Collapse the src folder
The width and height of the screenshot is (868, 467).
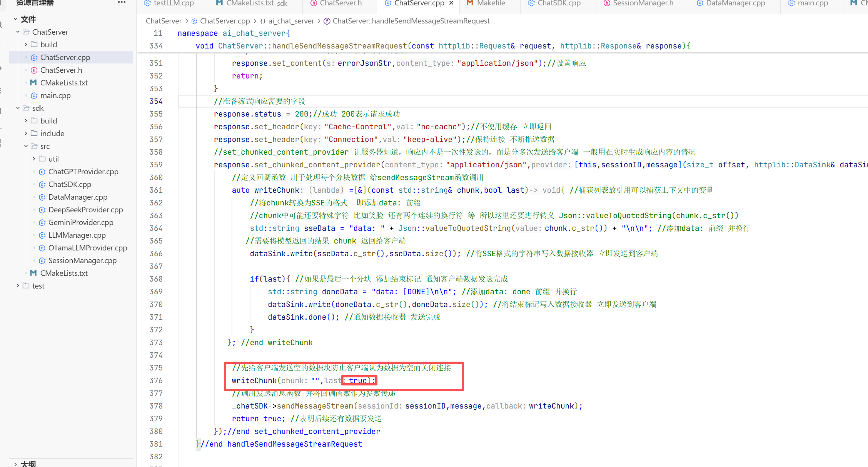pyautogui.click(x=26, y=146)
